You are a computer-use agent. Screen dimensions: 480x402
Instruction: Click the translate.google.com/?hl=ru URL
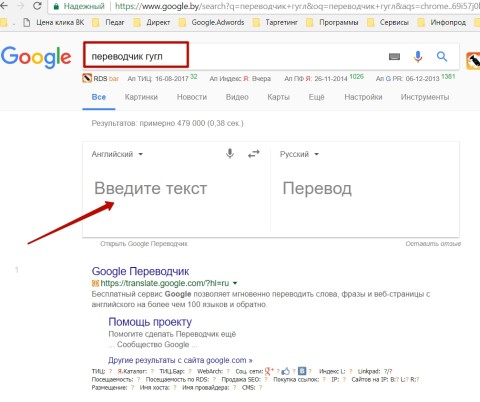click(x=165, y=283)
